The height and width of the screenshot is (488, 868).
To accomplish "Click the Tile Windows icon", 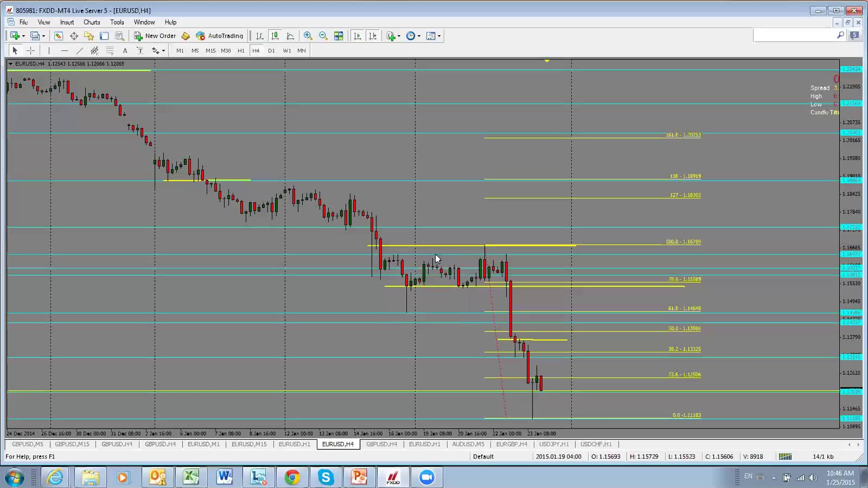I will pyautogui.click(x=339, y=36).
